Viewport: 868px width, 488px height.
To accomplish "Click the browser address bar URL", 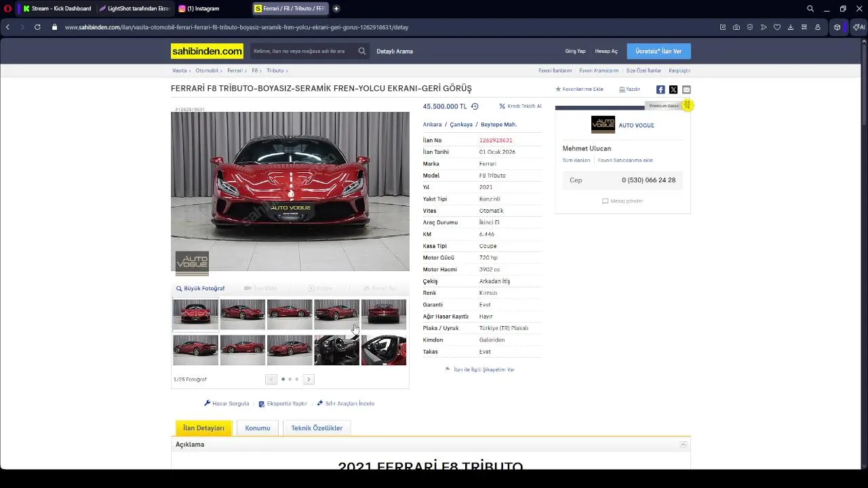I will 236,27.
